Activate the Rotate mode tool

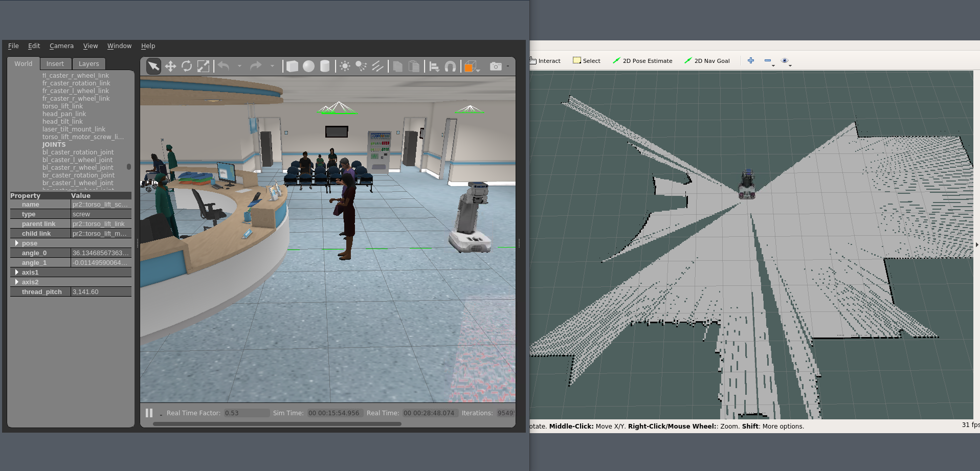point(186,66)
